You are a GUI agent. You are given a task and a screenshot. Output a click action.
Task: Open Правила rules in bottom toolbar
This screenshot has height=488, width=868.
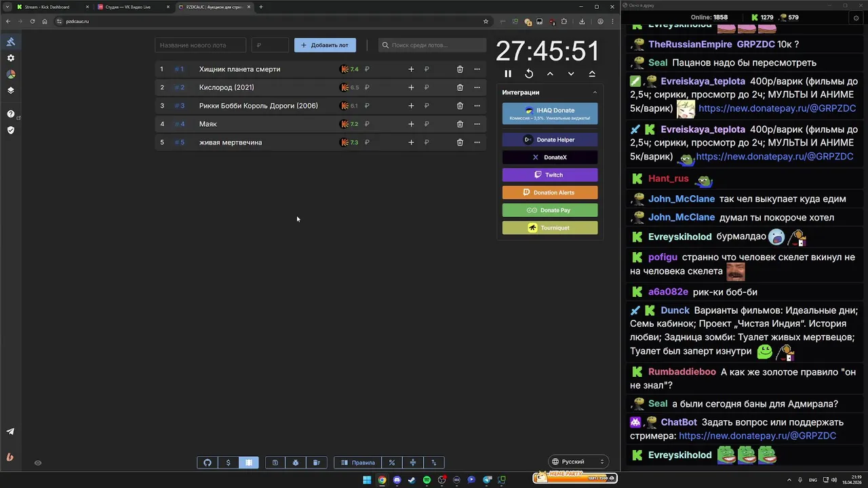(357, 463)
